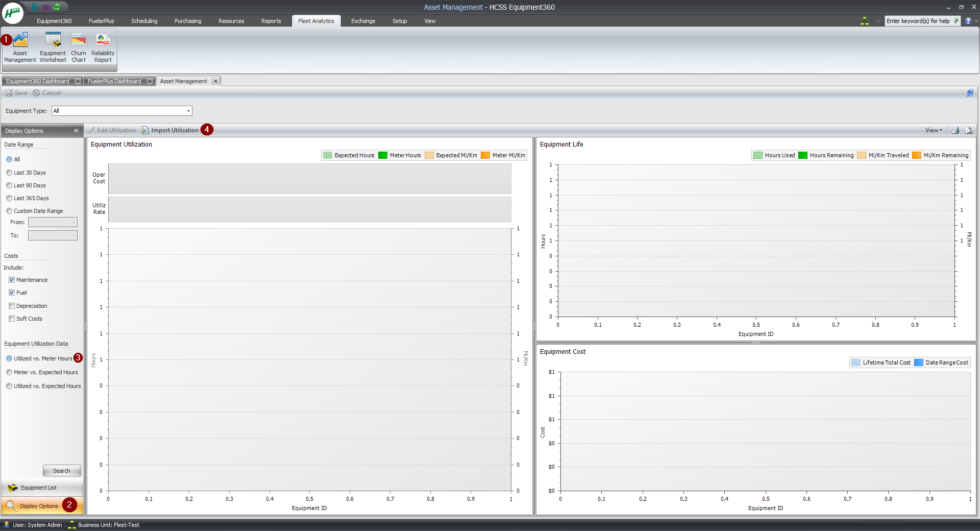Screen dimensions: 980x531
Task: Select the Equipment Worksheet icon
Action: (53, 46)
